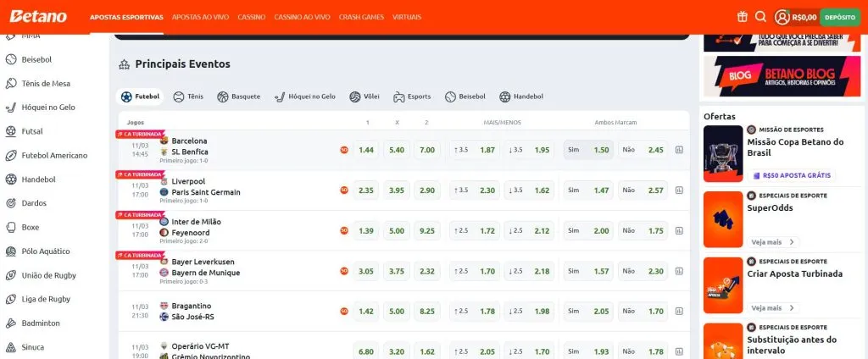Select the Handebol events tab
This screenshot has width=868, height=359.
point(521,97)
